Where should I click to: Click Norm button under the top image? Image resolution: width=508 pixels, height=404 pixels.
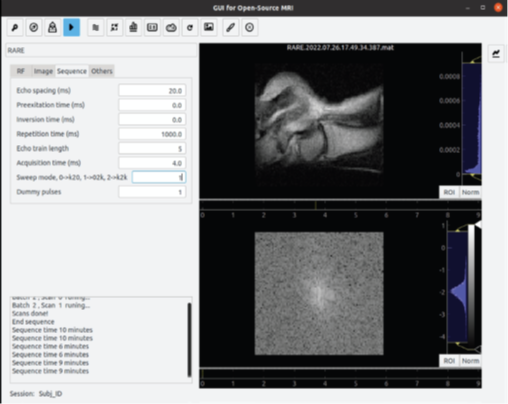(x=470, y=192)
